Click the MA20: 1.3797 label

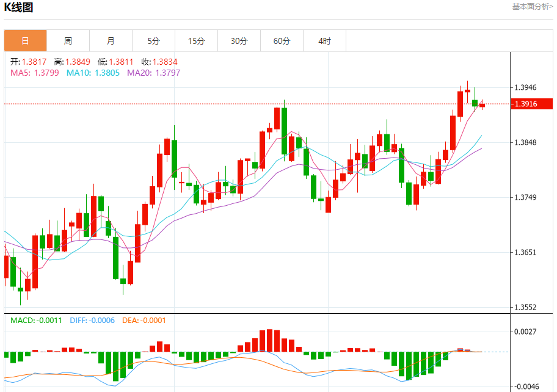point(154,73)
